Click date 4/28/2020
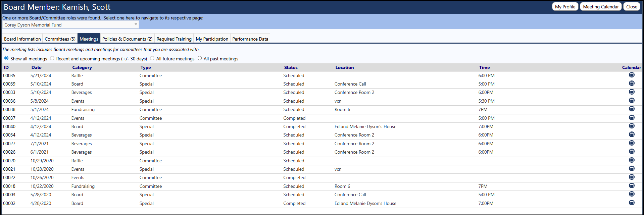The width and height of the screenshot is (644, 215). point(41,203)
